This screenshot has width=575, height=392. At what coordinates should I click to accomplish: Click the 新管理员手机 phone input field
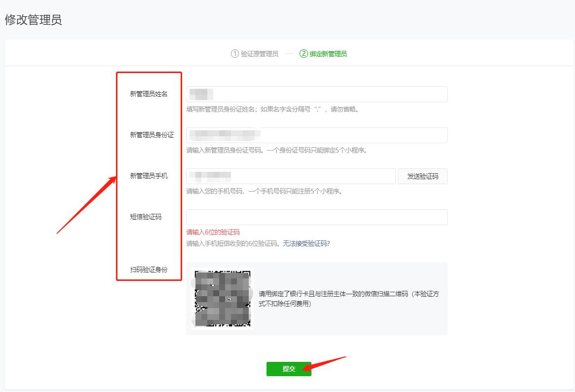tap(291, 176)
